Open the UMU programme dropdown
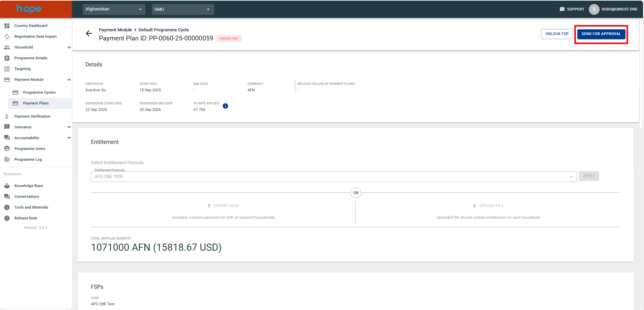Screen dimensions: 644x310 182,9
